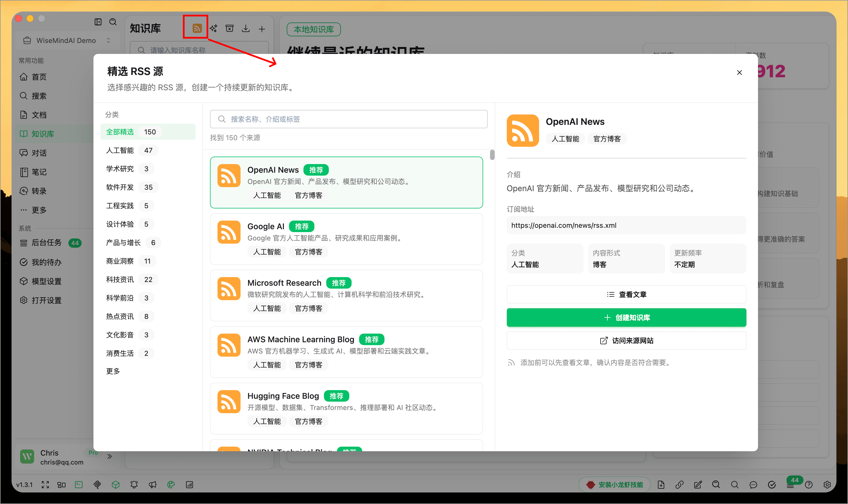
Task: Click 创建知识库 green button
Action: (x=626, y=317)
